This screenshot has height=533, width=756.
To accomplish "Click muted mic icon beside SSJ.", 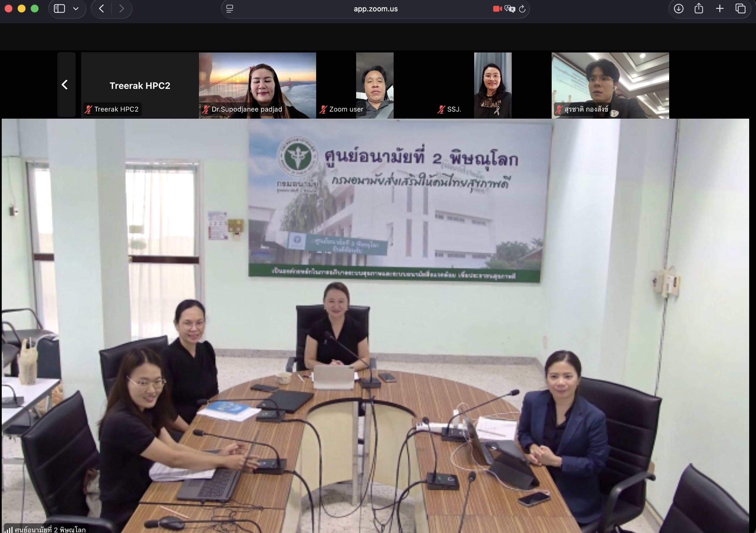I will (441, 109).
